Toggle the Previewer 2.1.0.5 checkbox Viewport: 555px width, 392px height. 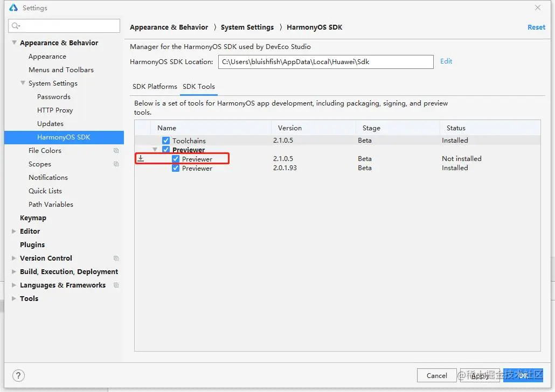(x=176, y=159)
